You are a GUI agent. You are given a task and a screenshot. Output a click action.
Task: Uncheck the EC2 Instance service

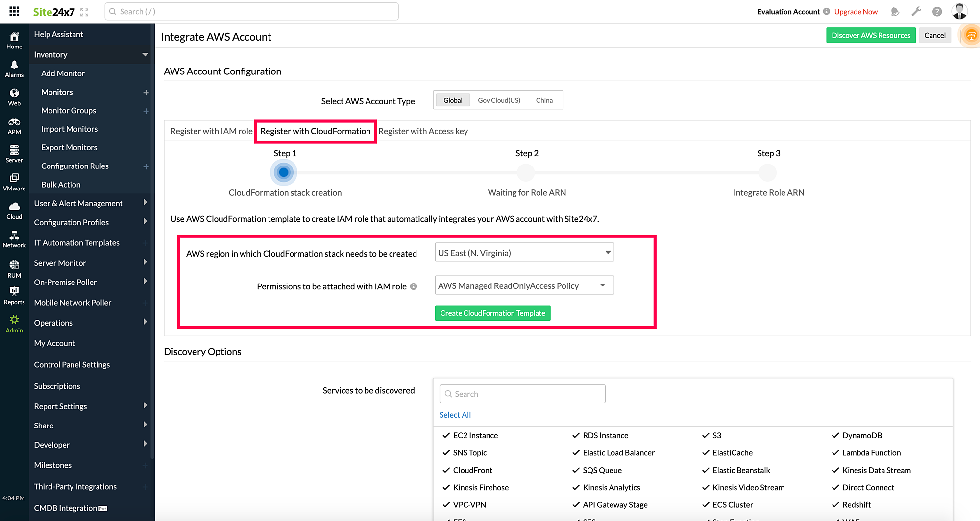point(446,435)
